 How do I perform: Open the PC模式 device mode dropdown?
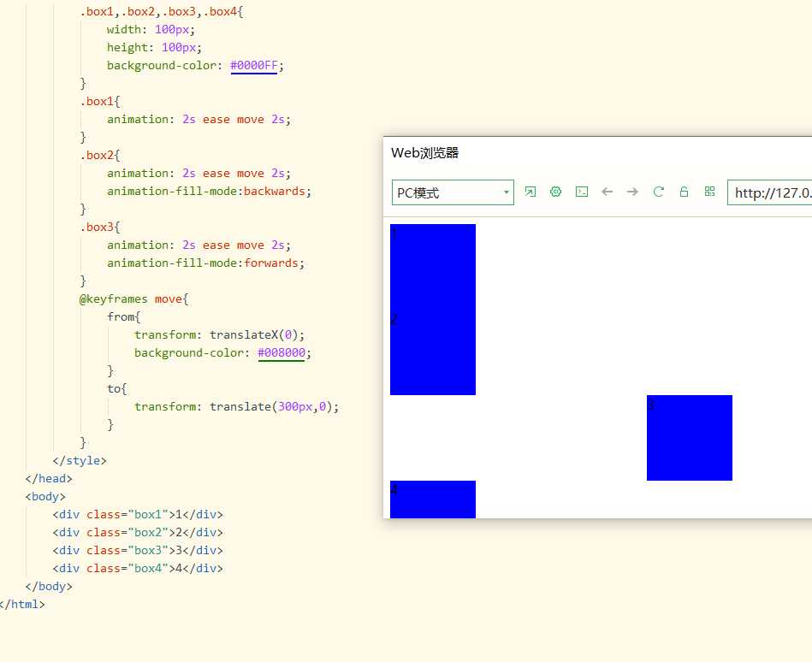453,192
